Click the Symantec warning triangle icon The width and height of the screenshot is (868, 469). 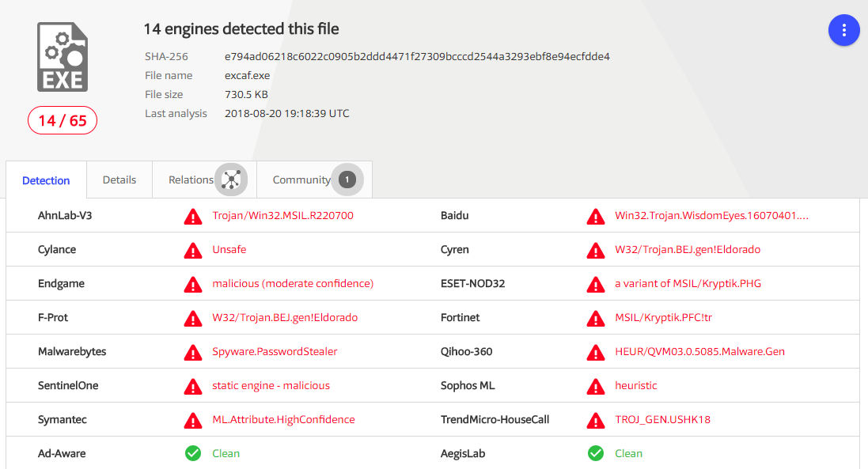click(x=192, y=420)
